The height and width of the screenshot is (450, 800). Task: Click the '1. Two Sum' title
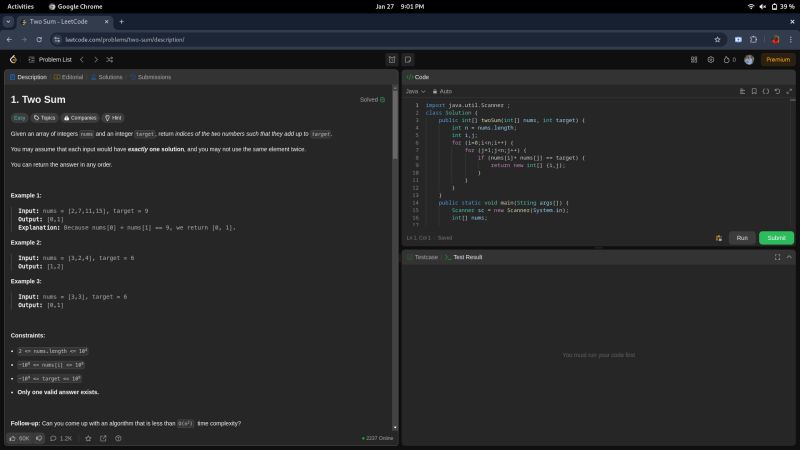coord(38,99)
